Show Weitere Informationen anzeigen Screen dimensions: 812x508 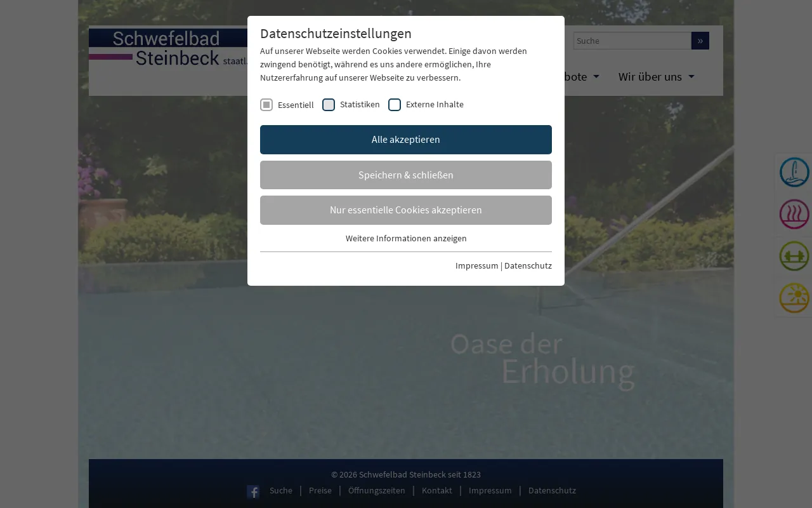point(406,238)
